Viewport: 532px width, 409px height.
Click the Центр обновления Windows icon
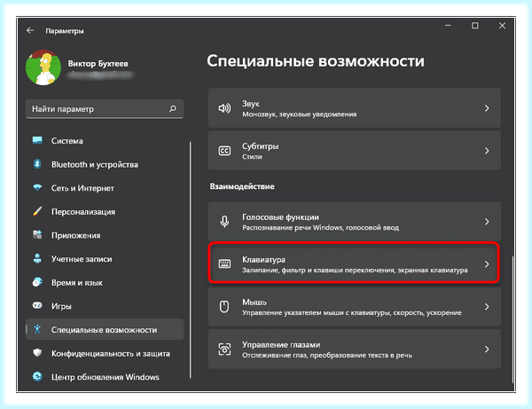37,376
